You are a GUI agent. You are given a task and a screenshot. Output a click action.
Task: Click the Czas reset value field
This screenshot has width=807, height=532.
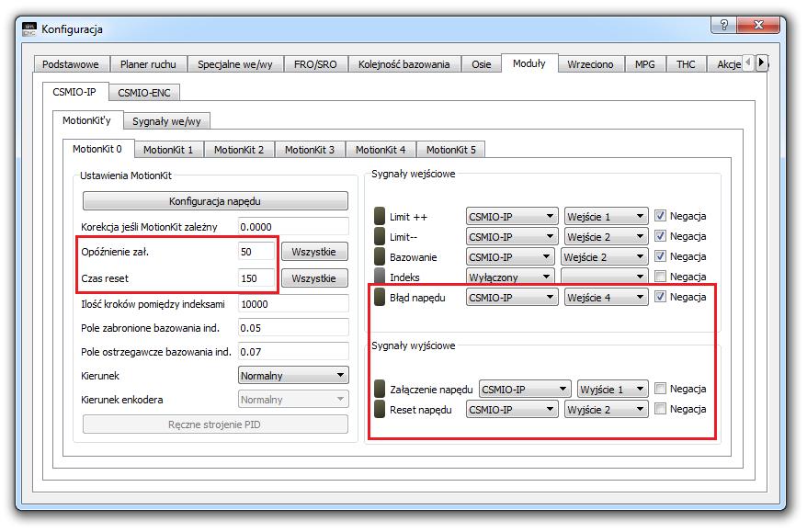click(256, 278)
